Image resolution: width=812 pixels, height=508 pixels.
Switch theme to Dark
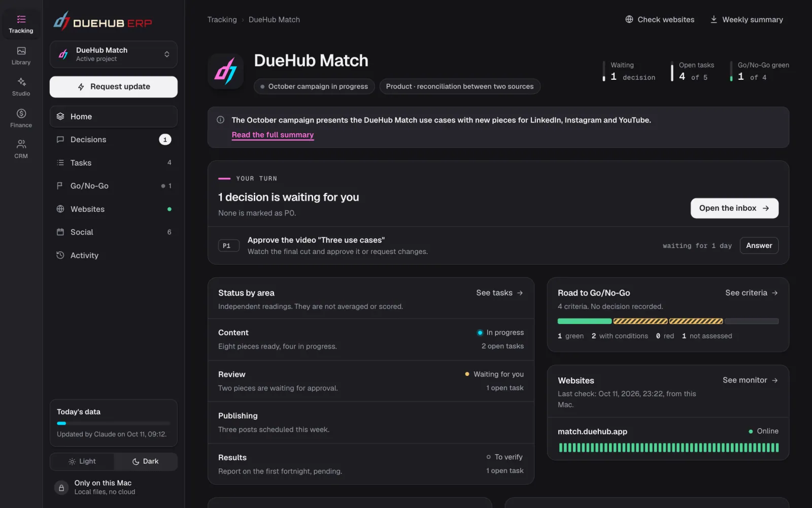146,461
